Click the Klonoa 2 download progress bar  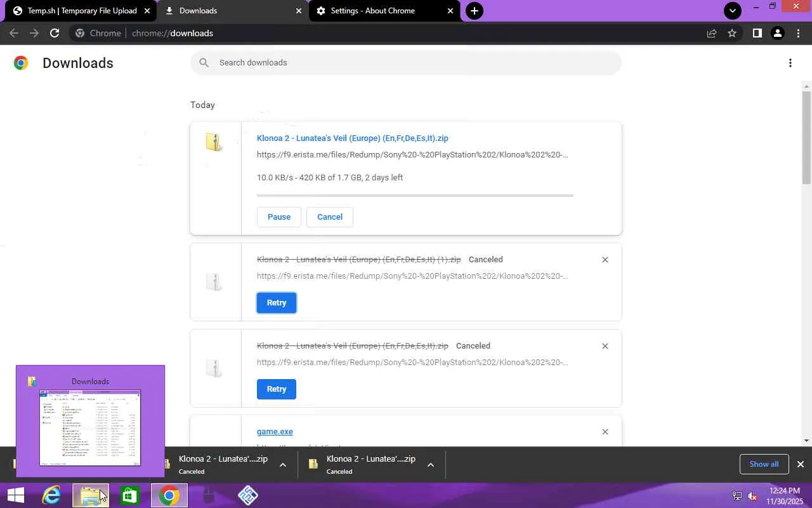pyautogui.click(x=415, y=196)
